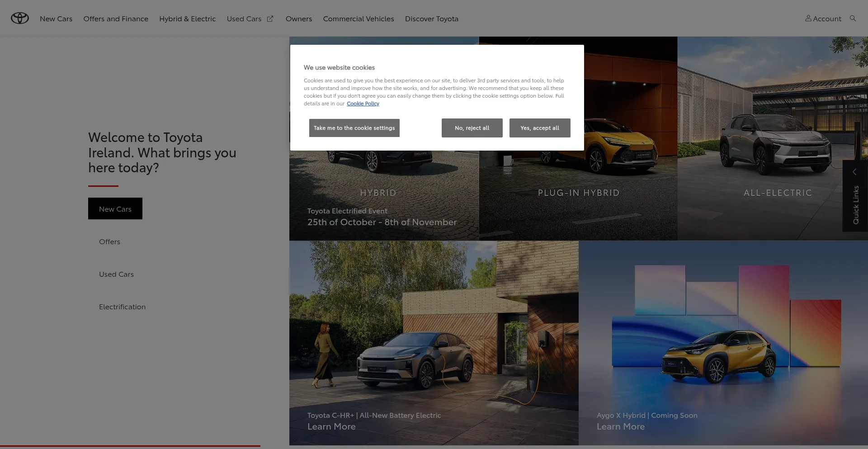The width and height of the screenshot is (868, 449).
Task: Open Offers and Finance menu
Action: click(116, 19)
